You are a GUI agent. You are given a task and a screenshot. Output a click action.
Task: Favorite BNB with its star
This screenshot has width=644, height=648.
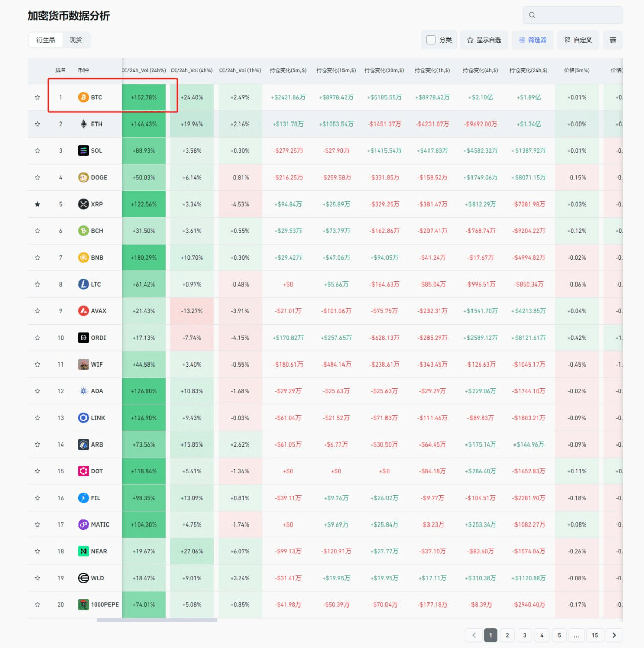37,258
